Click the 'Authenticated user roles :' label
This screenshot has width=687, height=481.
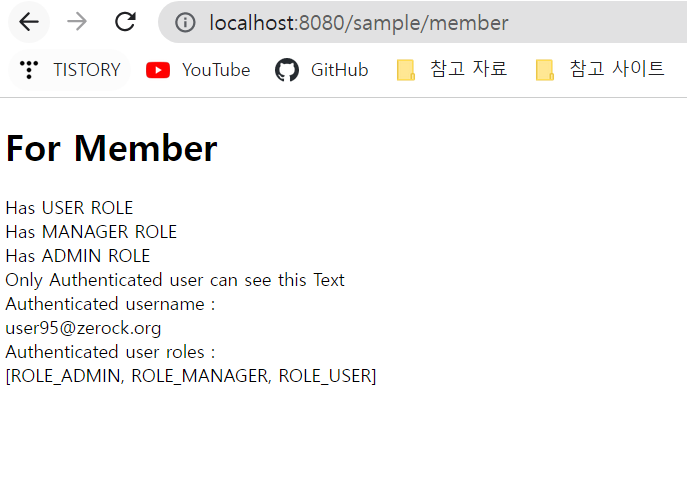coord(110,352)
